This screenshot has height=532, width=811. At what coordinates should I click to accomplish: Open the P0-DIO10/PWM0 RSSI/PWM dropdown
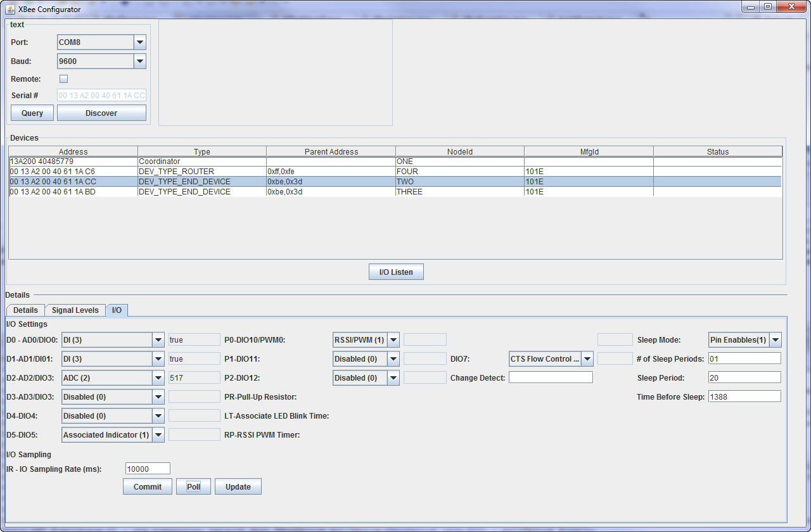(393, 340)
